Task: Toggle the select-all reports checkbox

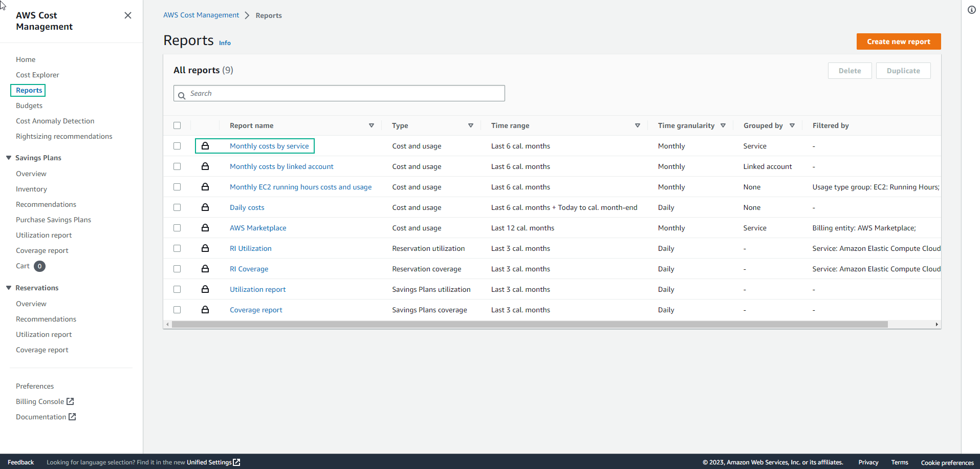Action: point(177,125)
